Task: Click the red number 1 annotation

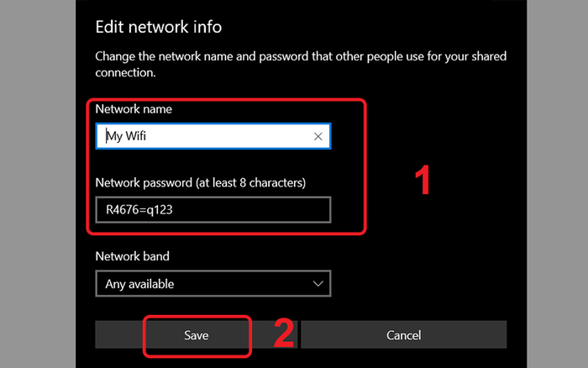Action: pos(423,181)
